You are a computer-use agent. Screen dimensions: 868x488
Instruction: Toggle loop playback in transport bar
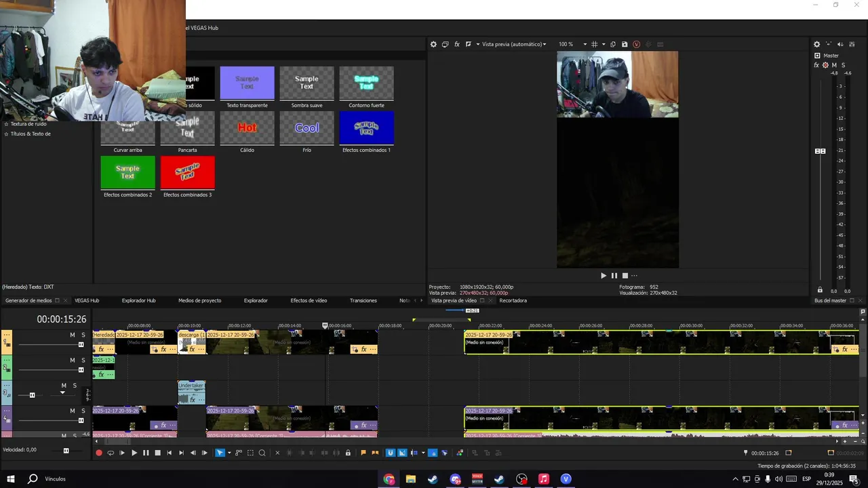(x=111, y=453)
